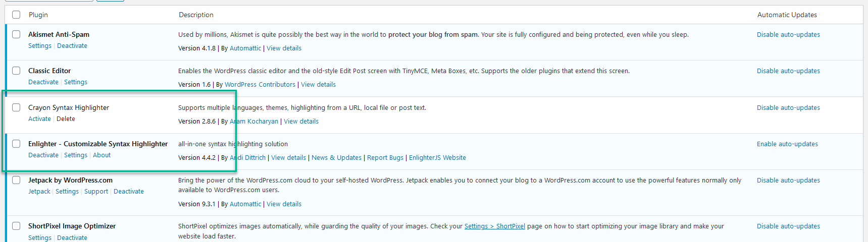Screen dimensions: 868x242
Task: Open Automattic author link for Jetpack
Action: [245, 204]
